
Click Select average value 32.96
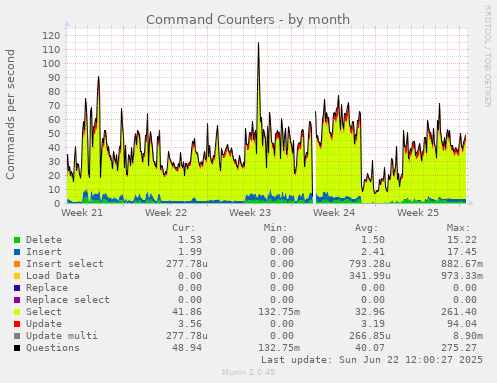(x=370, y=312)
